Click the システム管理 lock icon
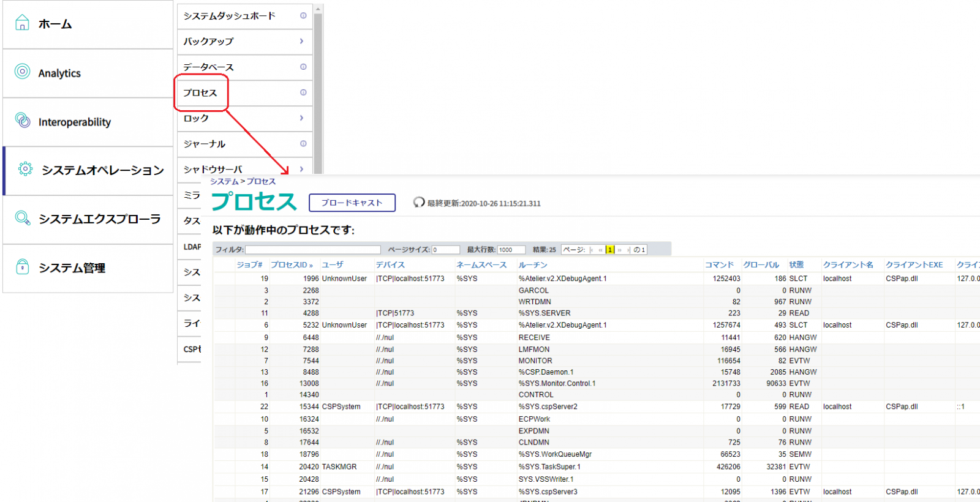980x502 pixels. [x=23, y=267]
